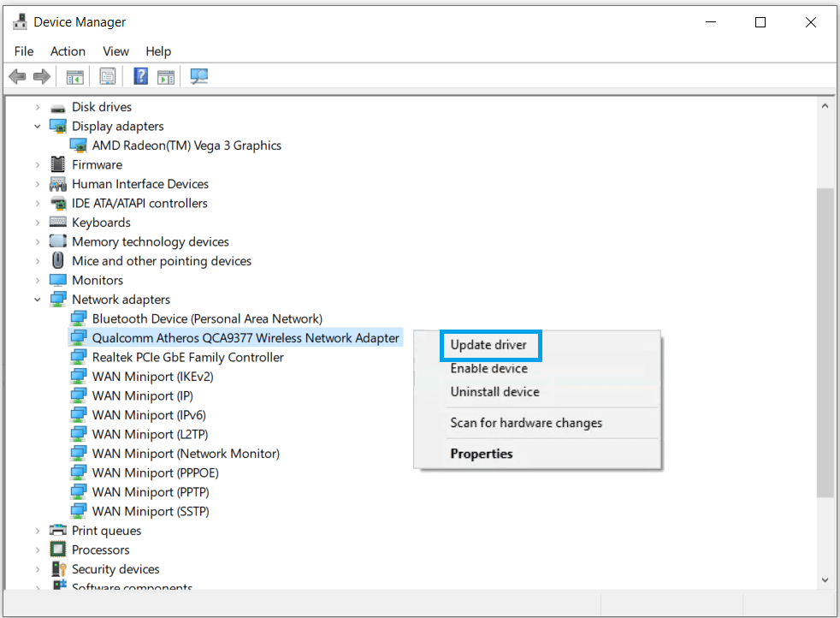840x618 pixels.
Task: Open the View menu
Action: tap(115, 51)
